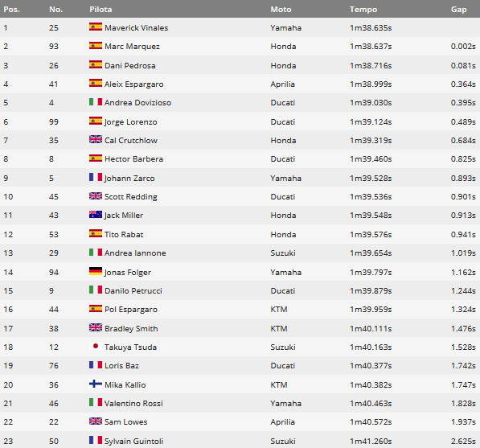The width and height of the screenshot is (480, 448).
Task: Click Aprilia in Sam Lowes row
Action: pyautogui.click(x=282, y=422)
